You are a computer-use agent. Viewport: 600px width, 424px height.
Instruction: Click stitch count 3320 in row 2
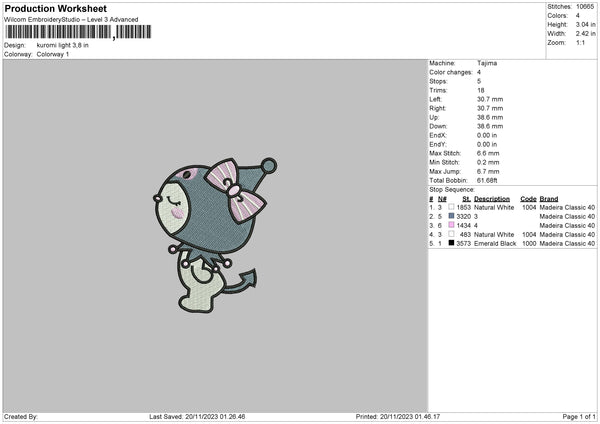[x=463, y=217]
